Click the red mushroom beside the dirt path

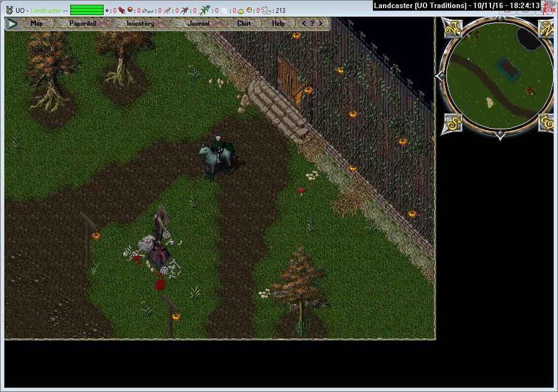coord(301,191)
